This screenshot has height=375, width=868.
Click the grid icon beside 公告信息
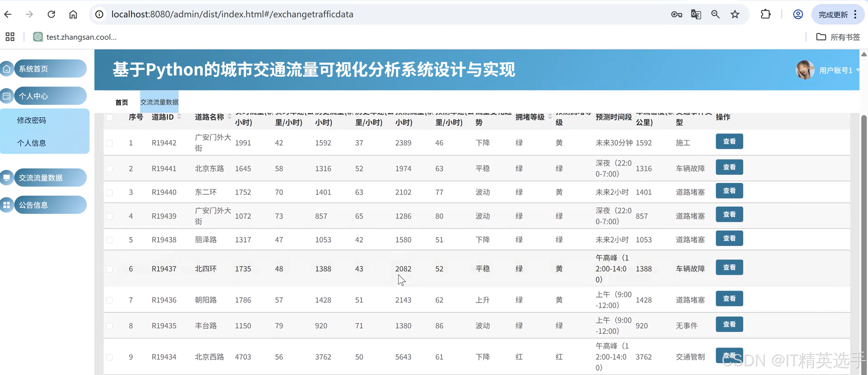[x=7, y=205]
